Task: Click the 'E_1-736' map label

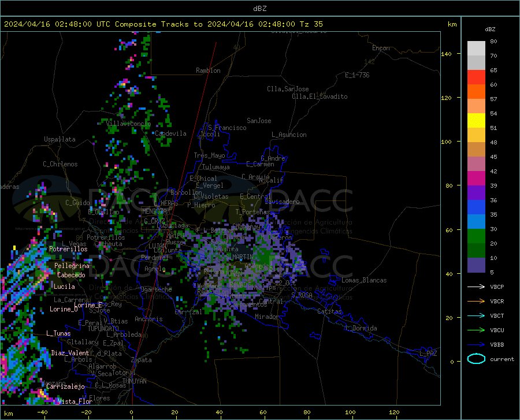Action: (357, 75)
